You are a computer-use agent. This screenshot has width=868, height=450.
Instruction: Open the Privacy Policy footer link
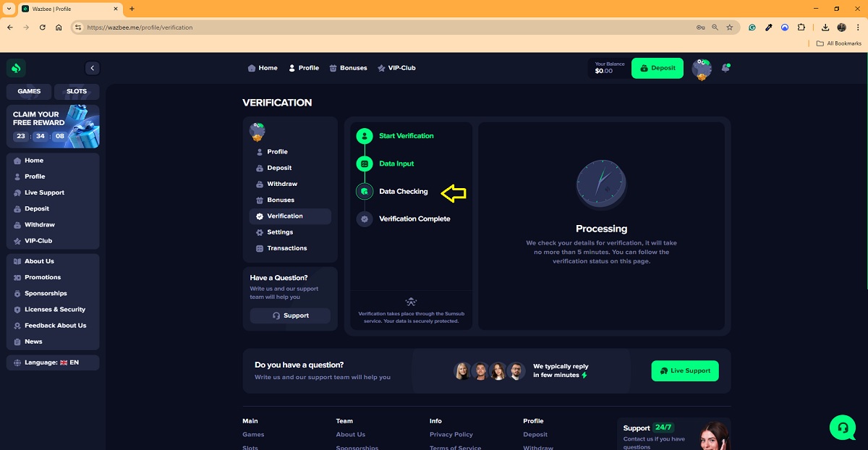pyautogui.click(x=451, y=435)
